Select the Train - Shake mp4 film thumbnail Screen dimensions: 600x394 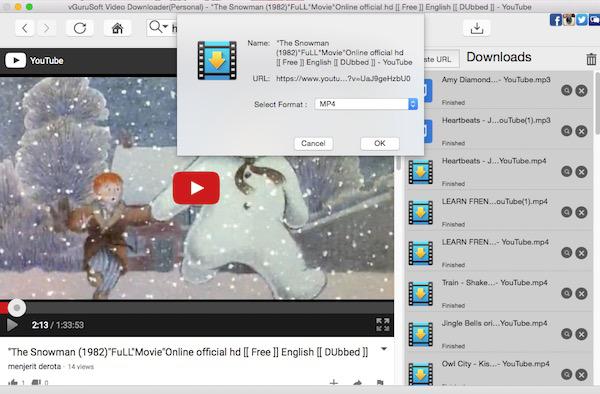tap(421, 294)
